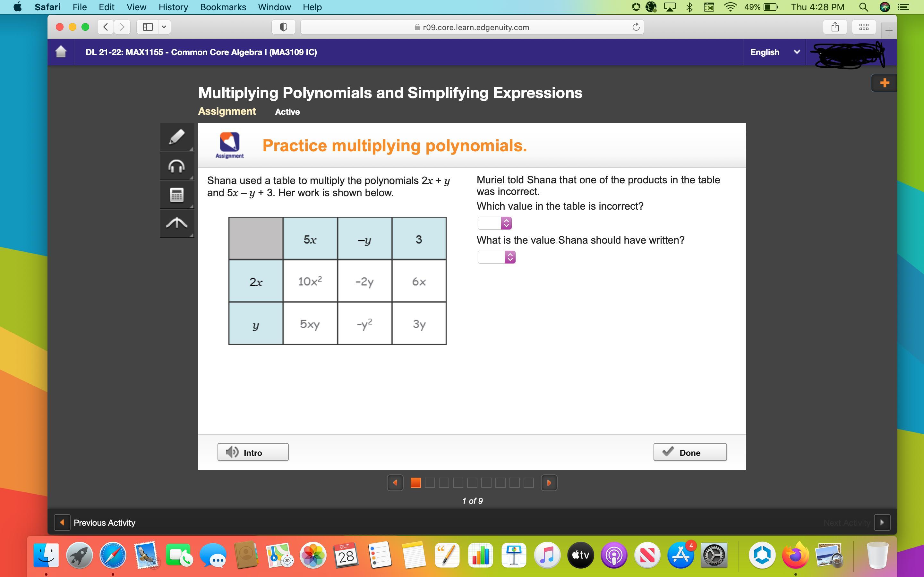
Task: Open the incorrect table value dropdown
Action: coord(494,223)
